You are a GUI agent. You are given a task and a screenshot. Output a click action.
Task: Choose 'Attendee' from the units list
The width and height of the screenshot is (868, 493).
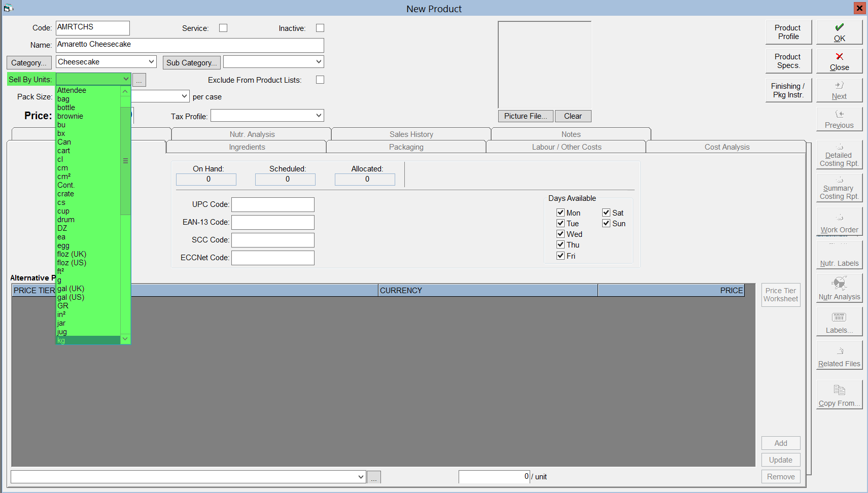point(88,90)
